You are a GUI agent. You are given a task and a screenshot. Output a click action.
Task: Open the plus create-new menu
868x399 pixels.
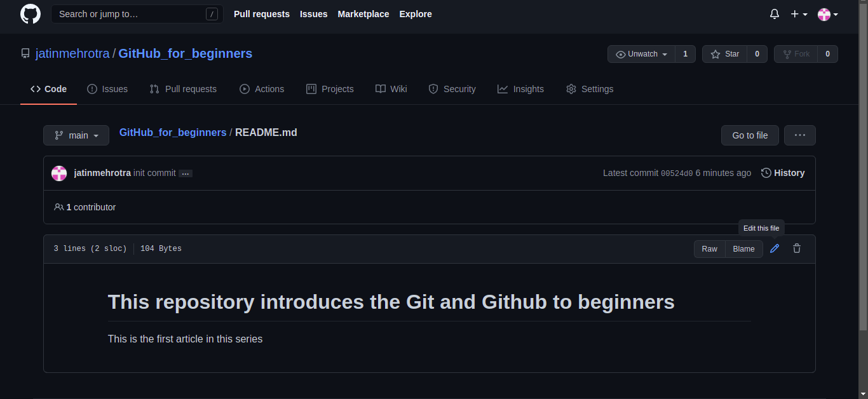[x=799, y=14]
